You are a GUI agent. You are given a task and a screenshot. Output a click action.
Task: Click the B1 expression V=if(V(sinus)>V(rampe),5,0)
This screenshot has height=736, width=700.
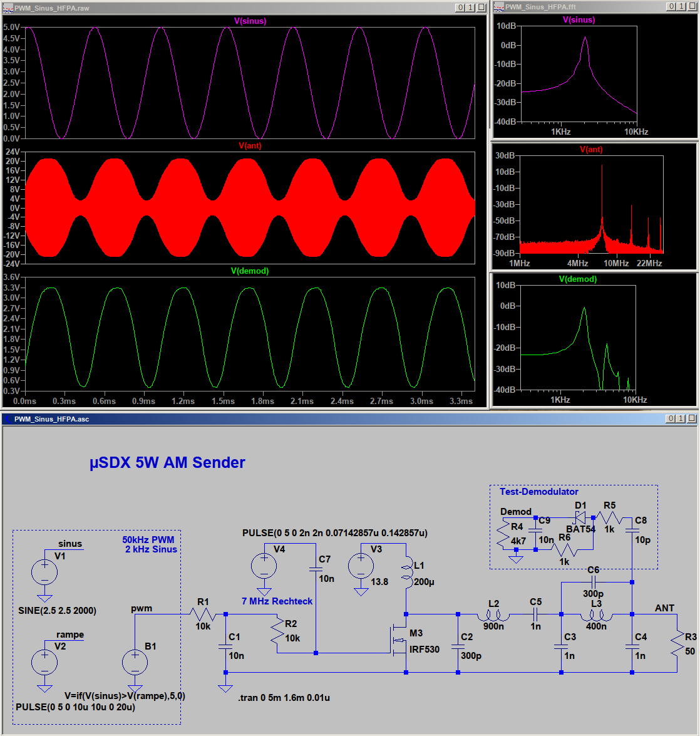point(125,696)
